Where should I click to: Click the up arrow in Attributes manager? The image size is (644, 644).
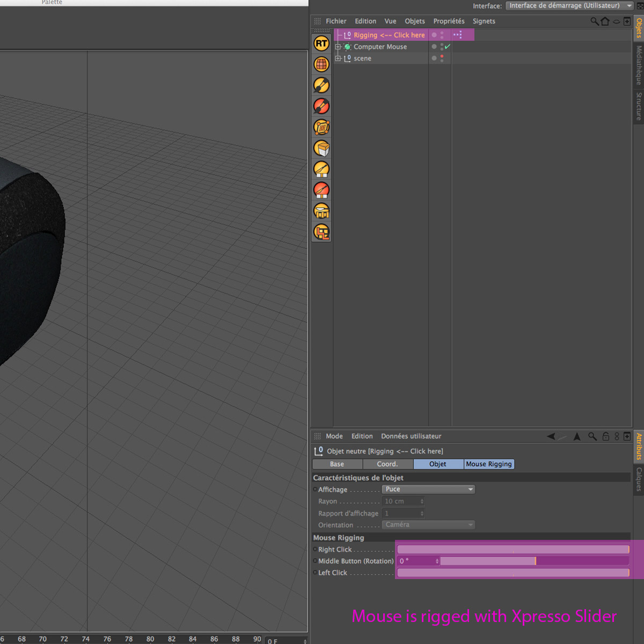click(x=577, y=436)
